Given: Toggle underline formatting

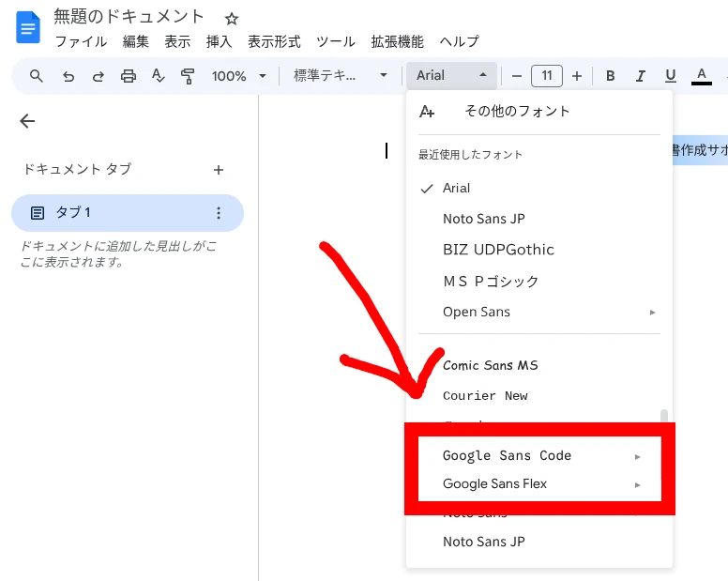Looking at the screenshot, I should [671, 76].
